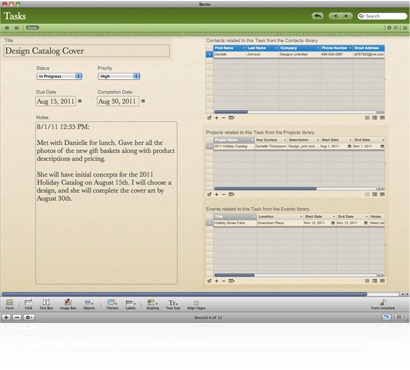Image resolution: width=410 pixels, height=370 pixels.
Task: Toggle the Form Unlocked padlock
Action: pyautogui.click(x=383, y=304)
